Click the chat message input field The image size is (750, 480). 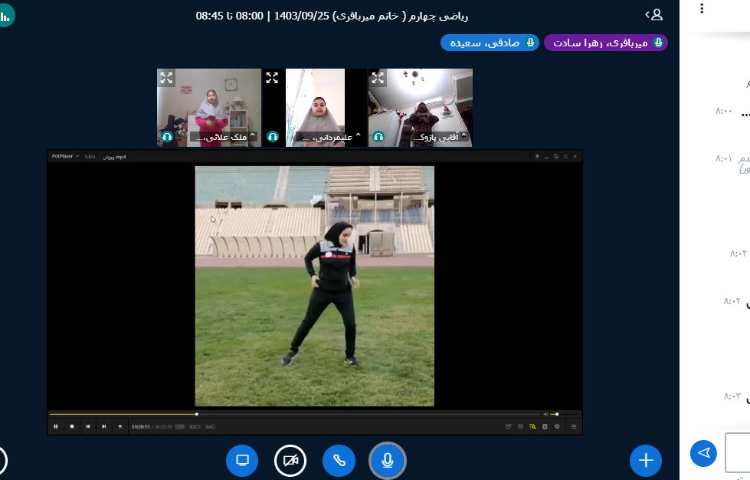click(x=738, y=453)
